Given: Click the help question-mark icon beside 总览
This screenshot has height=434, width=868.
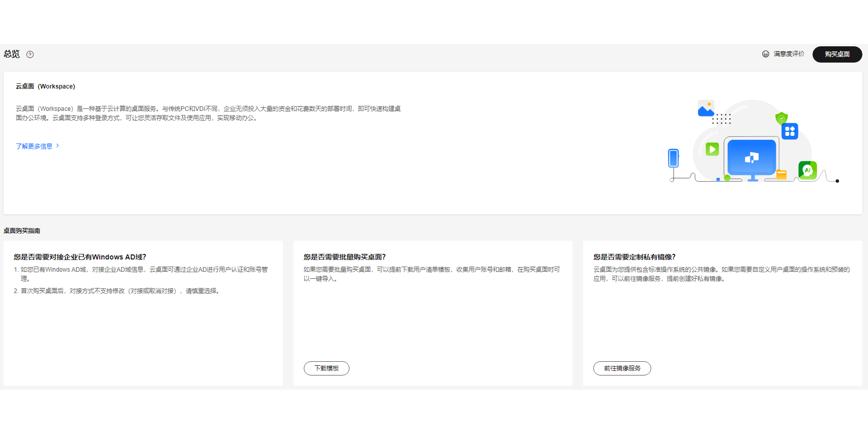Looking at the screenshot, I should pyautogui.click(x=30, y=54).
